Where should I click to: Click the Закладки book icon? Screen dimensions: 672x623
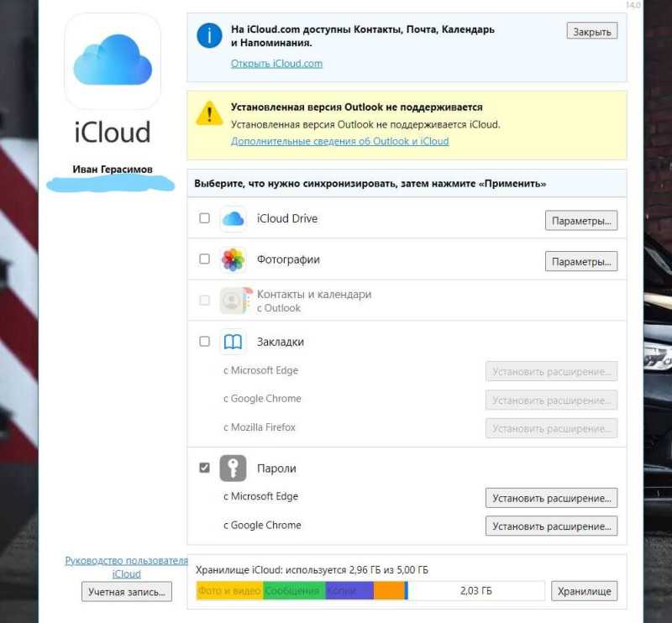pos(234,342)
